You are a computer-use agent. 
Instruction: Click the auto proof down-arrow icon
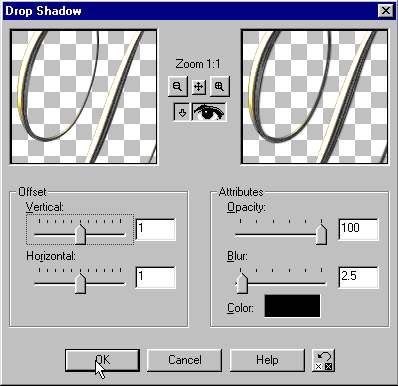182,112
